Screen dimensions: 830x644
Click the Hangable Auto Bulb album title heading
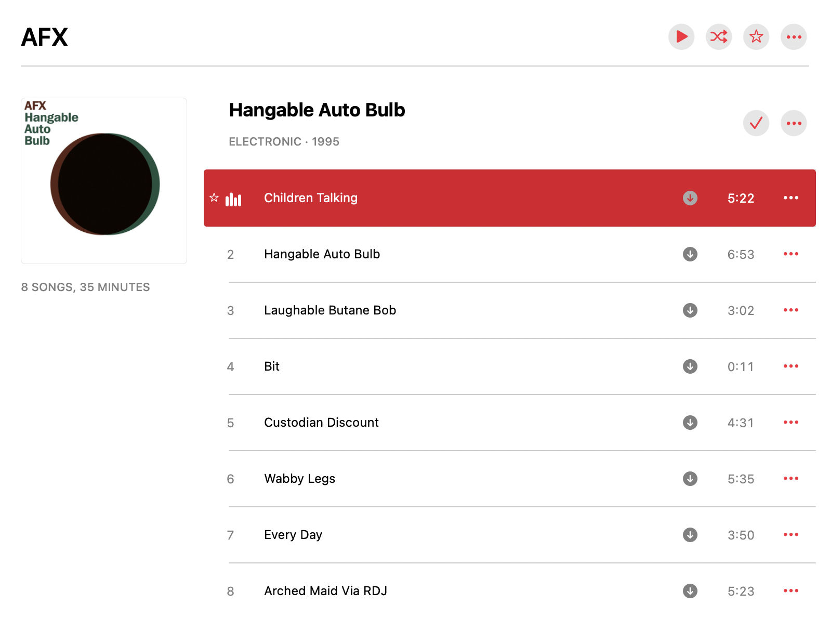[x=317, y=110]
